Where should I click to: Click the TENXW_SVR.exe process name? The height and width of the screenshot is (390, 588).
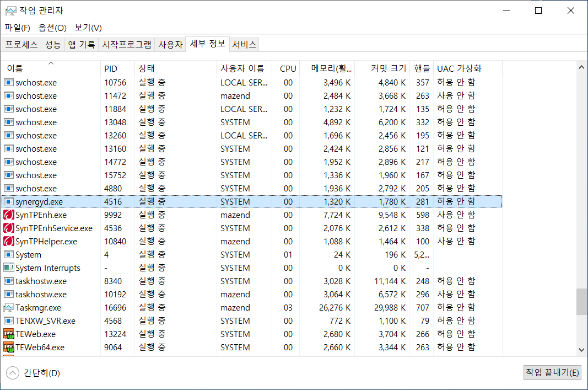45,321
